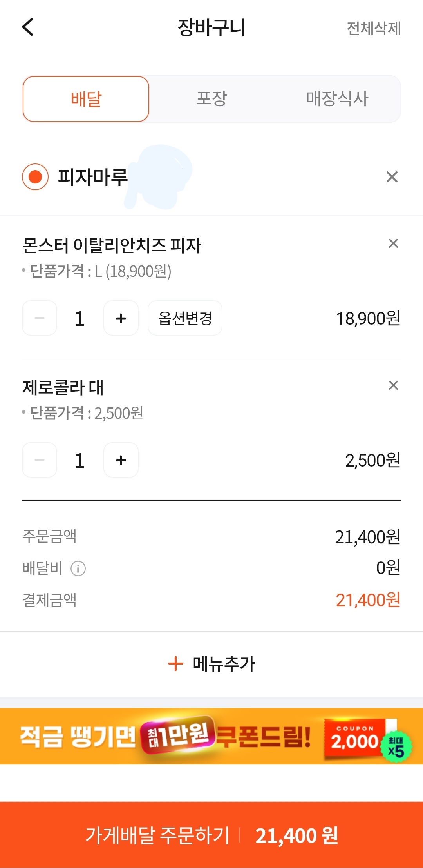Tap 메뉴추가 plus button

(211, 664)
